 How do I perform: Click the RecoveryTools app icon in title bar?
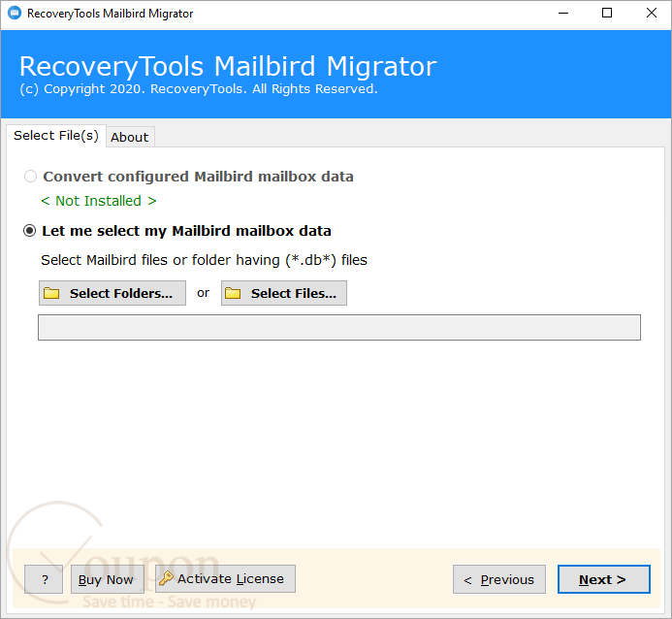click(x=15, y=13)
